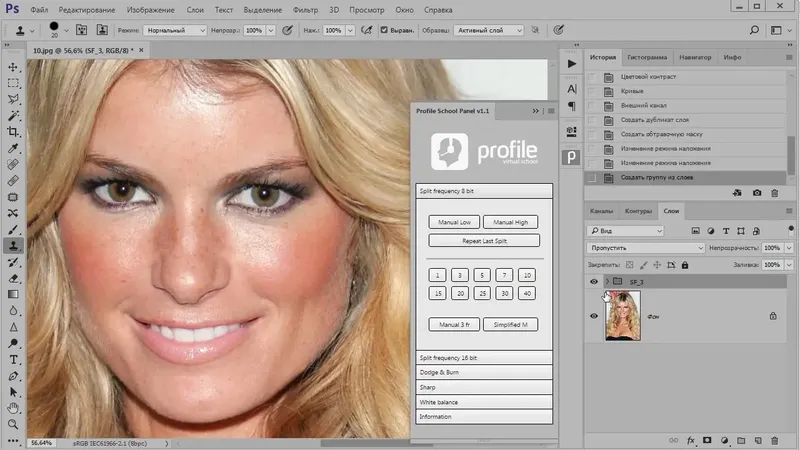Switch to the Гистограмма tab
The height and width of the screenshot is (450, 800).
tap(647, 58)
